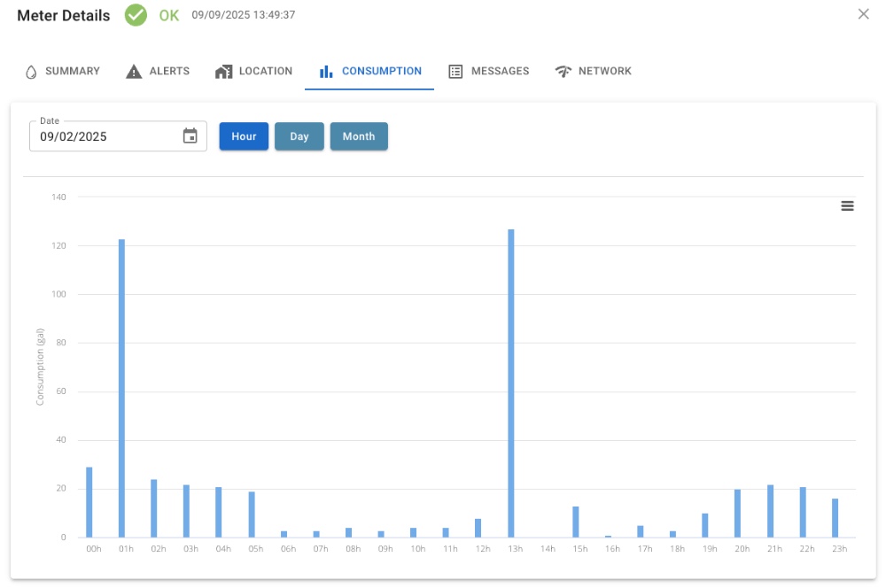Toggle the Day consumption view
This screenshot has height=588, width=886.
pyautogui.click(x=299, y=136)
